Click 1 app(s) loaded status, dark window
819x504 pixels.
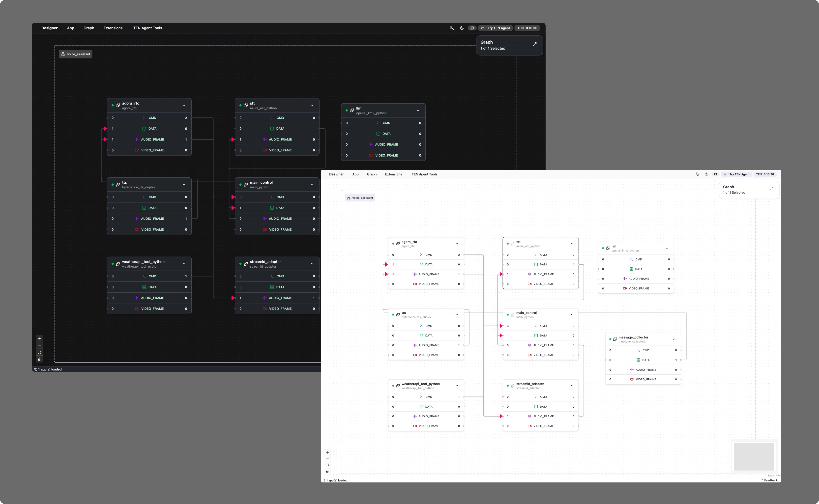[48, 369]
